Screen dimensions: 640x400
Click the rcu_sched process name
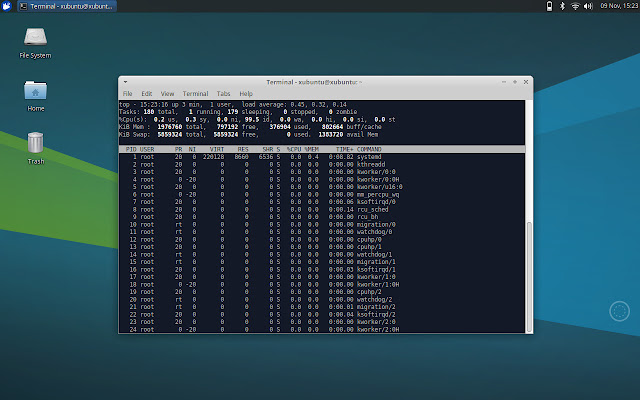373,209
